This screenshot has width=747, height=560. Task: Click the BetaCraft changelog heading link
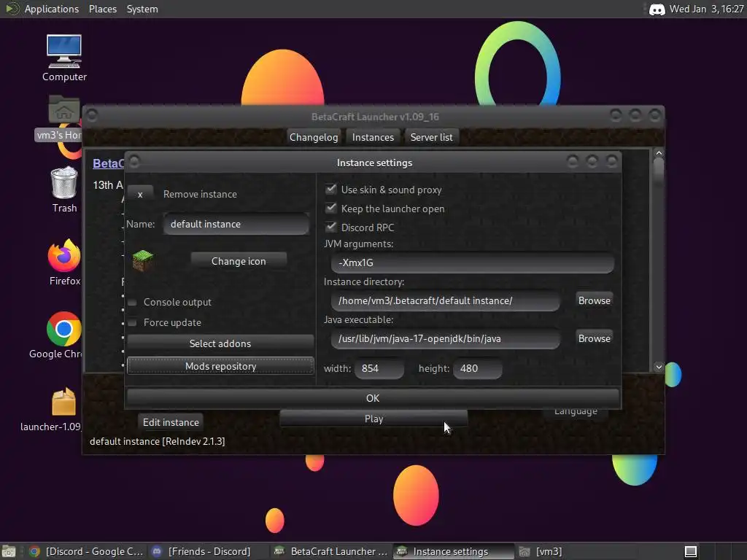[108, 163]
